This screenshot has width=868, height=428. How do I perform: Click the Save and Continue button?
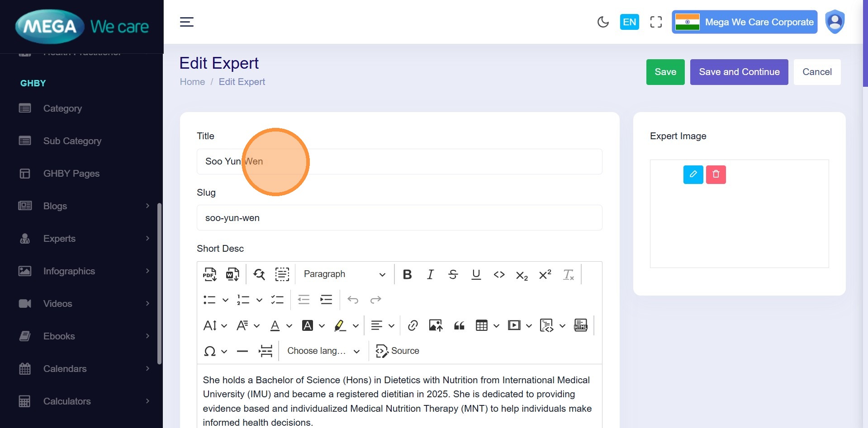click(x=739, y=72)
